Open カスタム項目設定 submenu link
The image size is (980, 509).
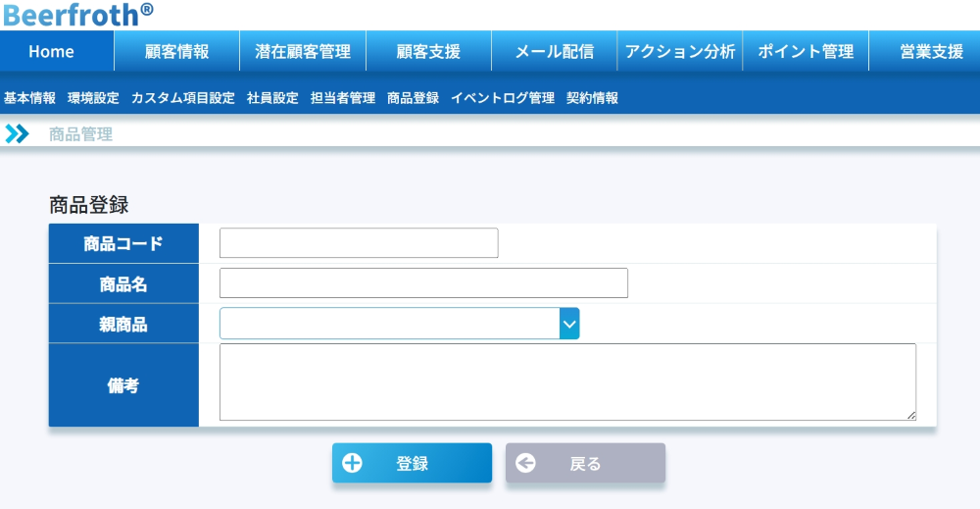tap(182, 98)
